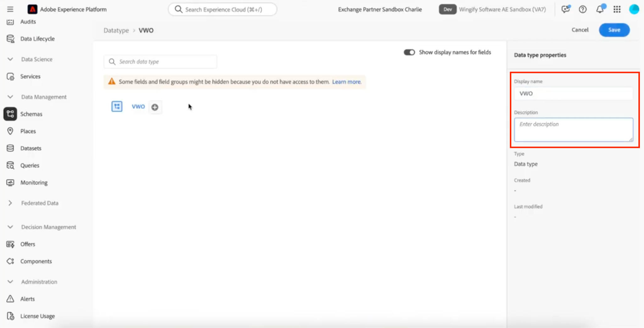
Task: Open the app switcher grid icon
Action: pos(617,9)
